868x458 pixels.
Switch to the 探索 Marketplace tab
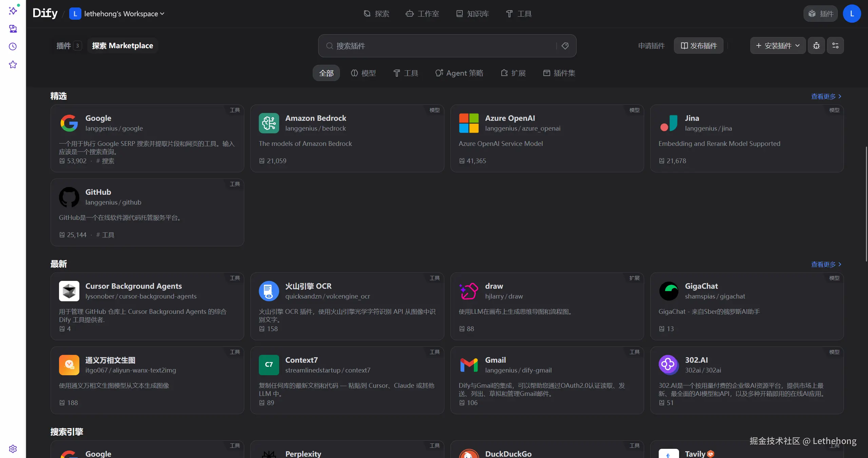[122, 45]
